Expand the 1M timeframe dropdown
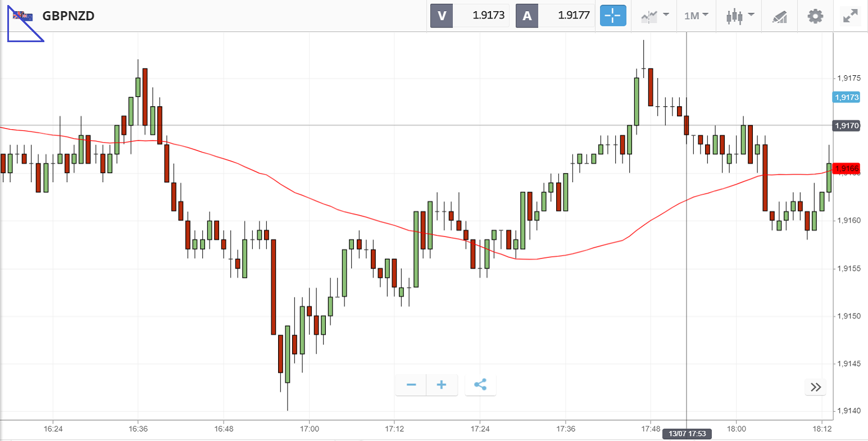 [x=696, y=16]
